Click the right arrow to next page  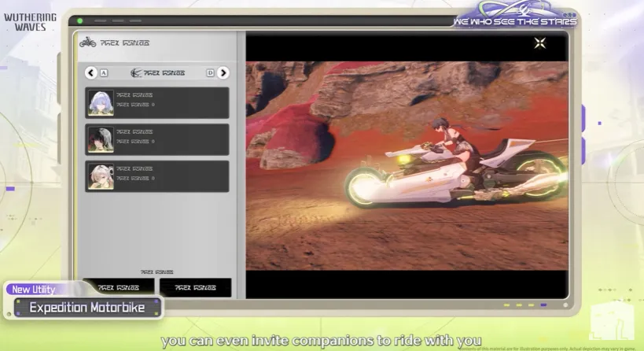pos(223,72)
